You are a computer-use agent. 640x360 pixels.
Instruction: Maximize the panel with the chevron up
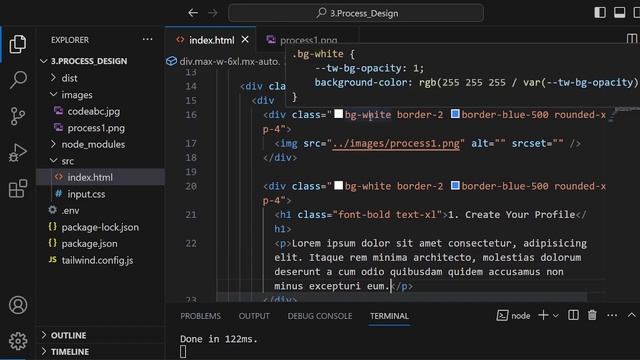pyautogui.click(x=631, y=315)
